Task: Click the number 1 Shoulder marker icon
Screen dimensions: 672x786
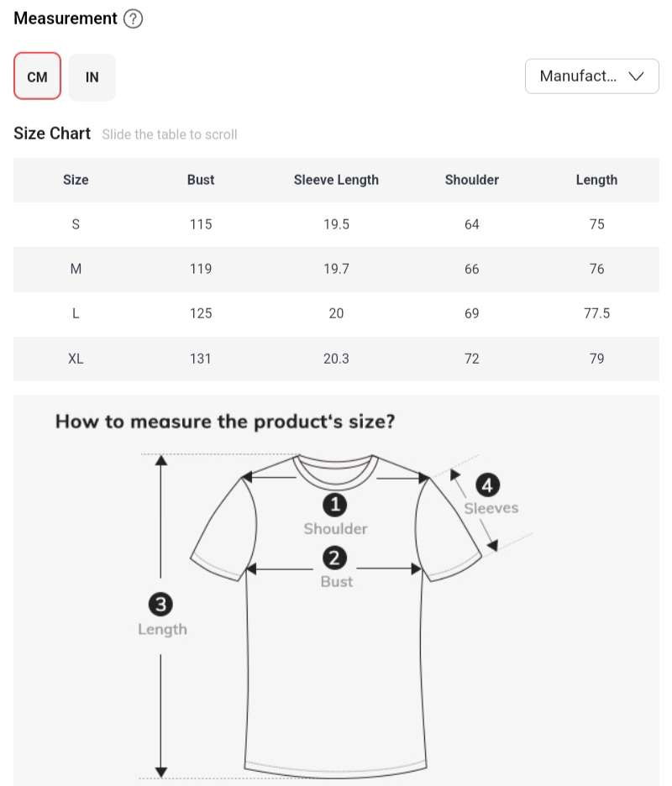Action: [335, 505]
